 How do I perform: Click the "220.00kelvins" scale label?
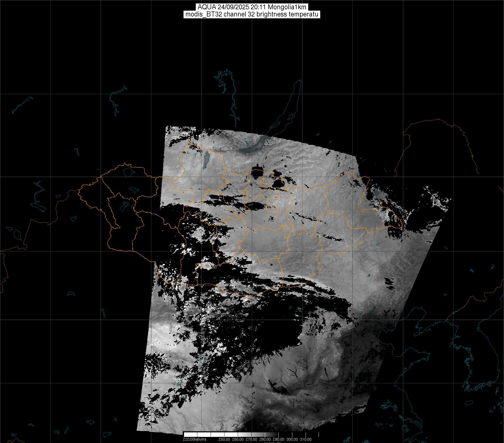(195, 439)
